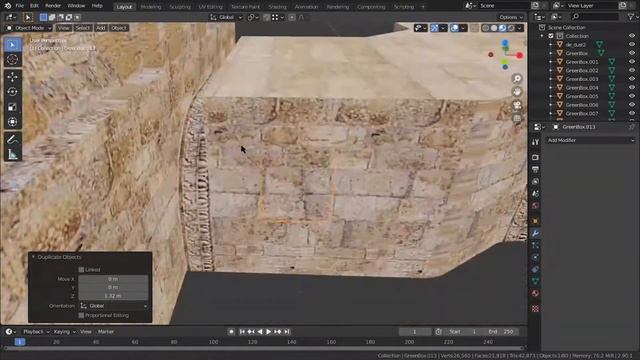The image size is (640, 360).
Task: Open the Add Modifier dropdown
Action: coord(591,140)
